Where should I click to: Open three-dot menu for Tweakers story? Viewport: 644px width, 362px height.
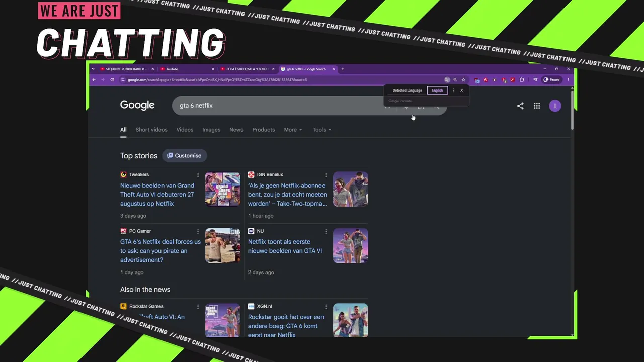pos(198,175)
